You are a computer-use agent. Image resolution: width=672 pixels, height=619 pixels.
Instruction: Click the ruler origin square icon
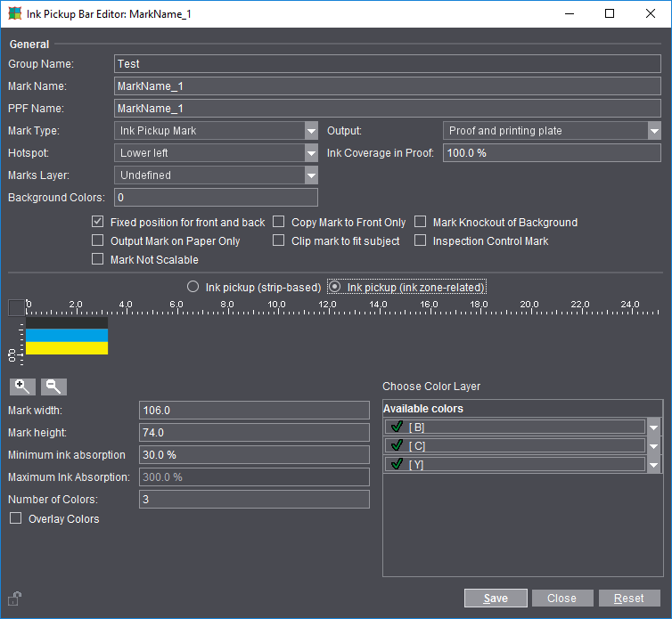[16, 308]
